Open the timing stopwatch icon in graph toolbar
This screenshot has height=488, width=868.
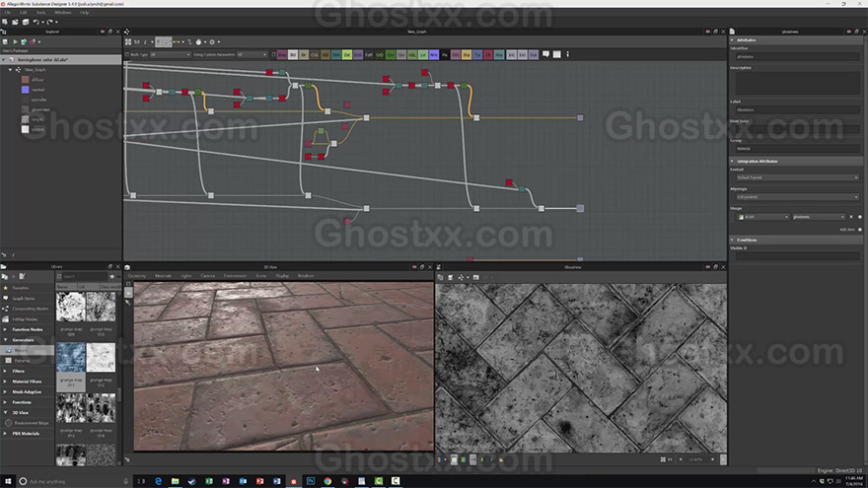coord(198,42)
